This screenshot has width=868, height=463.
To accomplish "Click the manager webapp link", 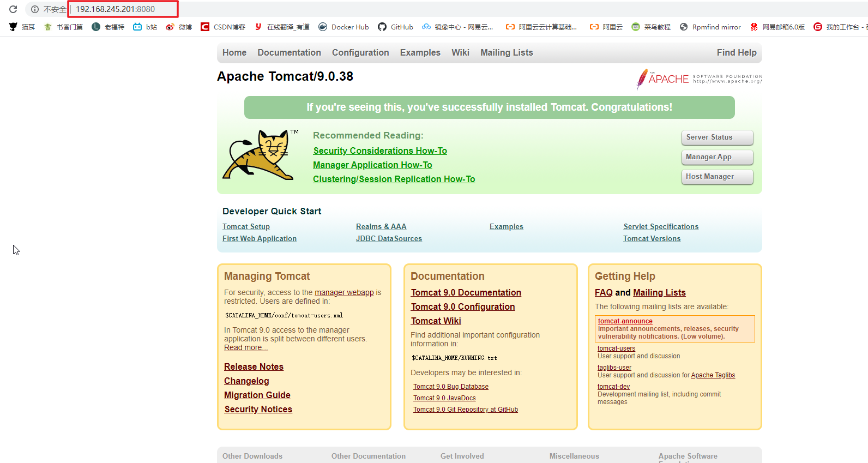I will pos(344,292).
